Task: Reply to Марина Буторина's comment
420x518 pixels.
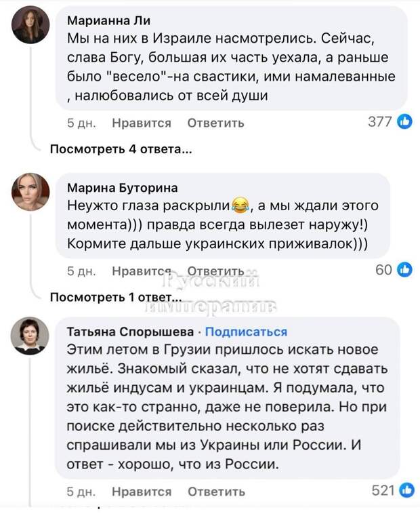Action: point(215,271)
